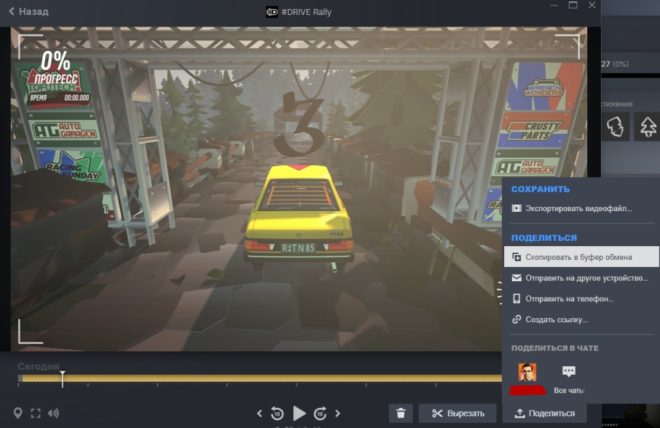660x428 pixels.
Task: Go back with the Назад button
Action: [29, 11]
